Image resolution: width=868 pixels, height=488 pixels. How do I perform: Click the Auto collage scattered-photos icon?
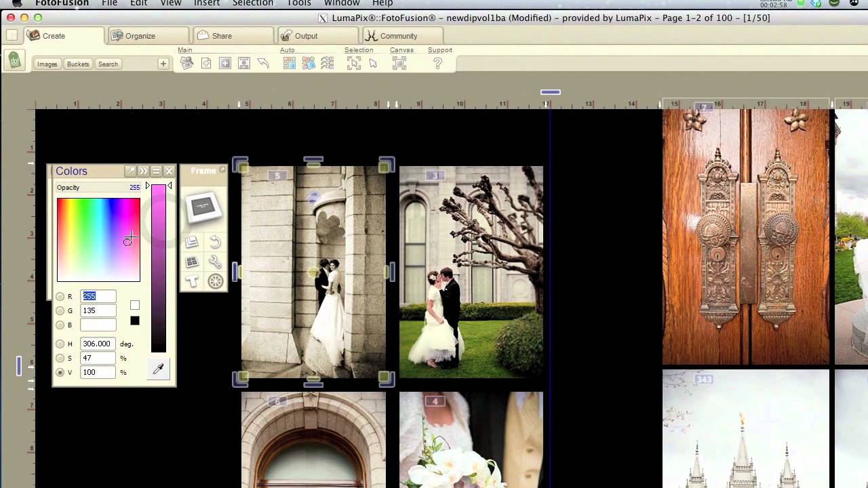pos(309,63)
